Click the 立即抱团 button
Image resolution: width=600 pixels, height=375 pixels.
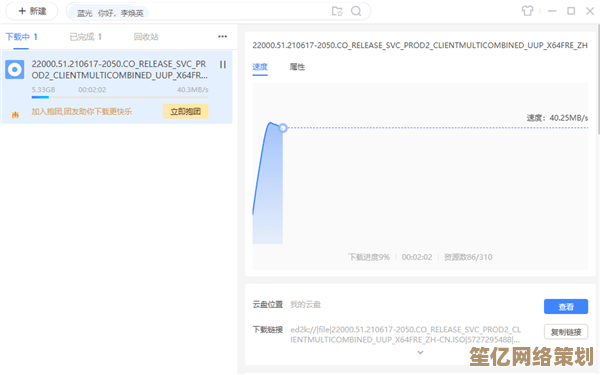pos(186,111)
